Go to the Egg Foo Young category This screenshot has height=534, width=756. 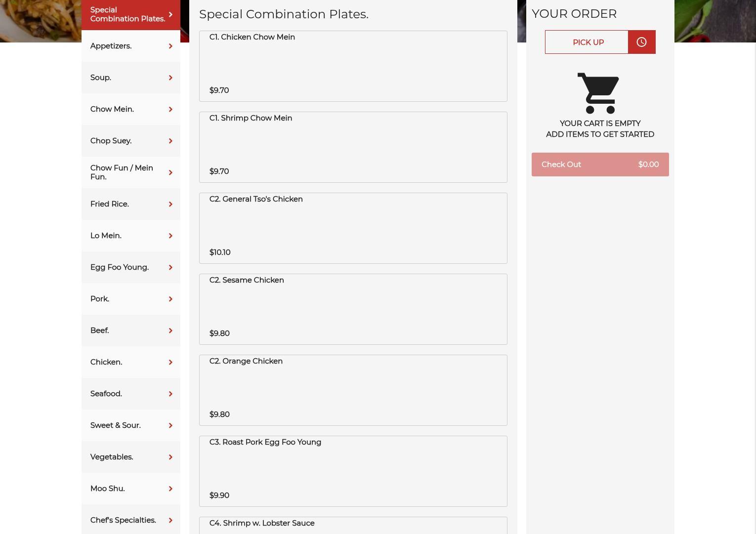[120, 267]
